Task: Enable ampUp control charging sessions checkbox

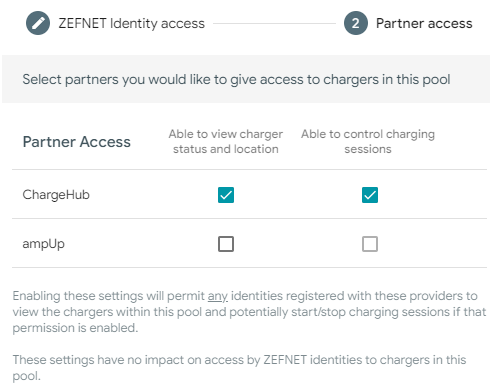Action: point(370,244)
